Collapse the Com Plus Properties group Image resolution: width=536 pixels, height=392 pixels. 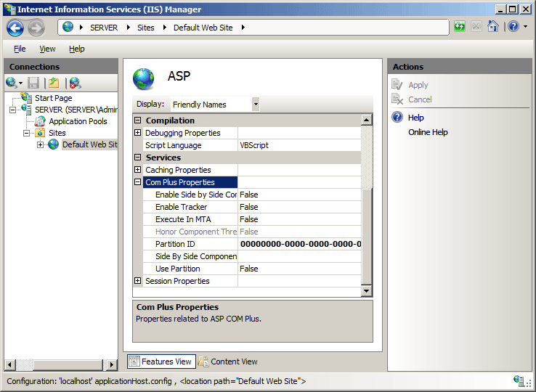tap(138, 182)
